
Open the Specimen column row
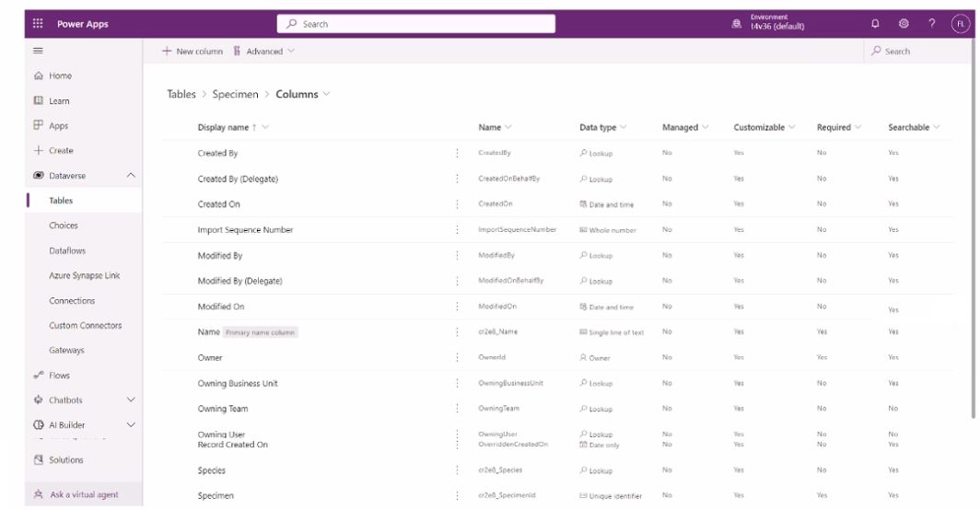(x=216, y=495)
